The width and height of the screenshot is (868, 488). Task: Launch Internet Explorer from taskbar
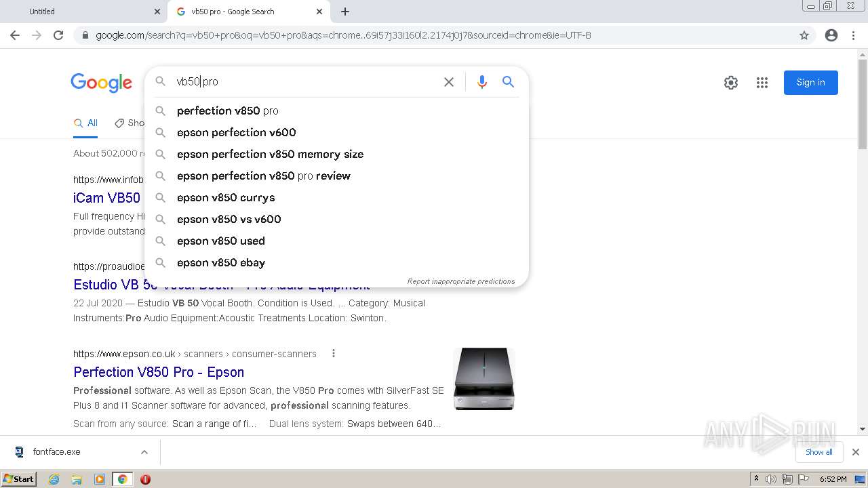click(54, 479)
